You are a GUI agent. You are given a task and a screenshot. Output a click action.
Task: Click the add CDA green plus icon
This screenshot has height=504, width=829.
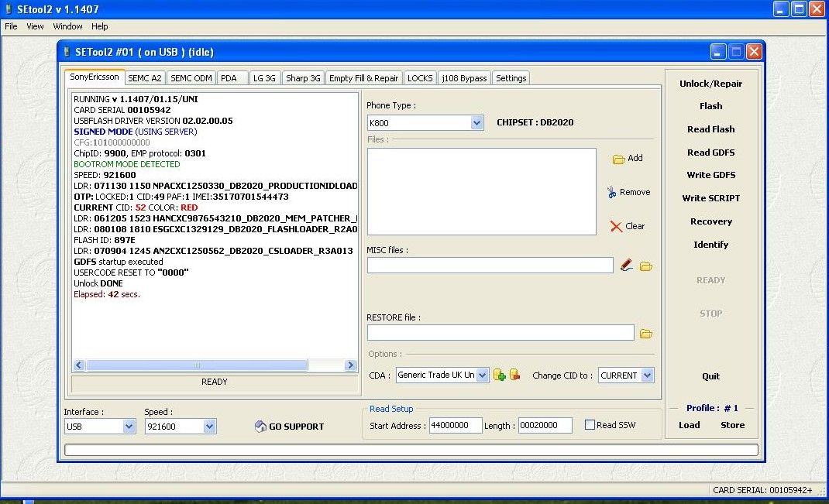pyautogui.click(x=499, y=375)
